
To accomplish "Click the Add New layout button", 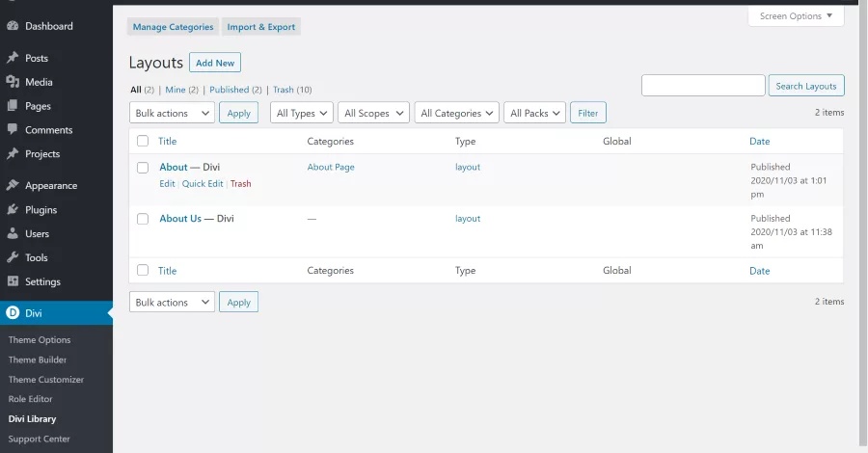I will tap(215, 63).
